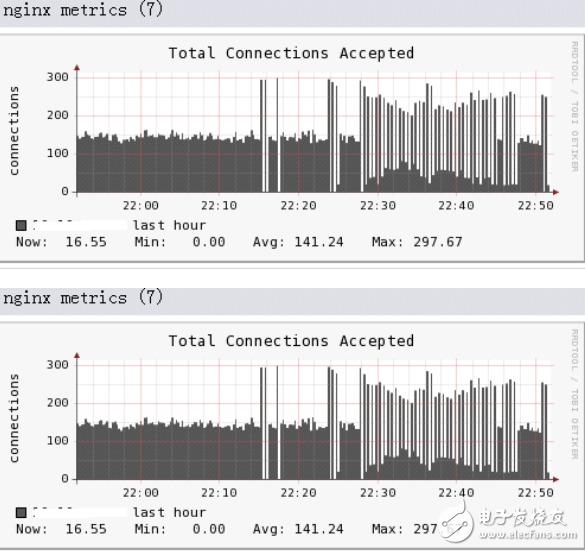Click the bottom nginx metrics (7) header

point(83,298)
